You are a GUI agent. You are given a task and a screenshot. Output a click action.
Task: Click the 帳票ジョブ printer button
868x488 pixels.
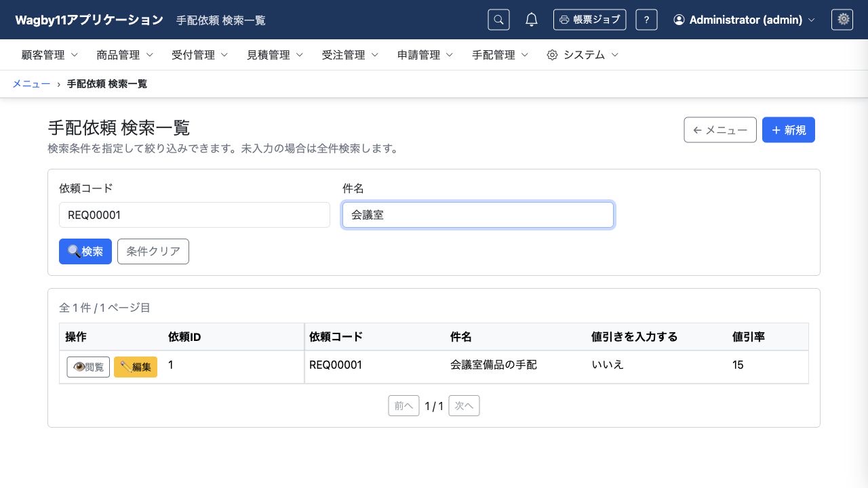(x=589, y=20)
